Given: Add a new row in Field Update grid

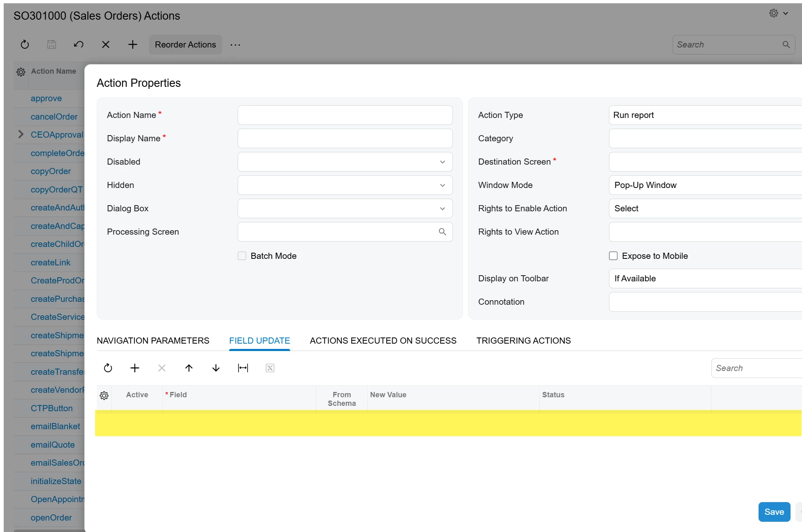Looking at the screenshot, I should pyautogui.click(x=135, y=368).
